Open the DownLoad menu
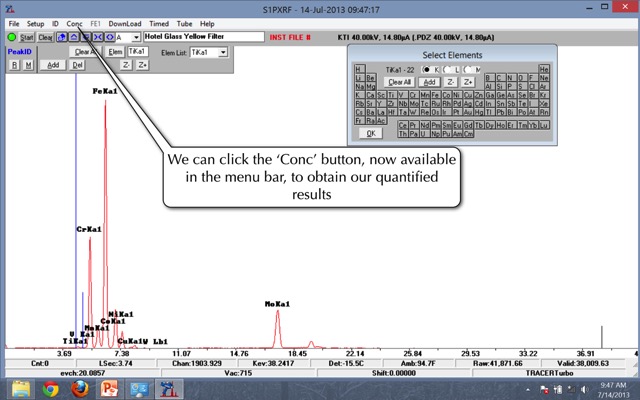The image size is (640, 400). coord(125,24)
